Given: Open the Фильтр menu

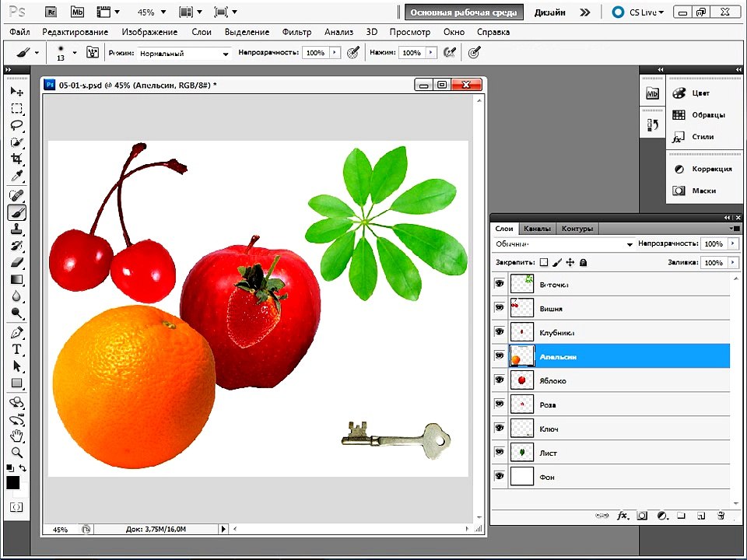Looking at the screenshot, I should click(x=296, y=32).
